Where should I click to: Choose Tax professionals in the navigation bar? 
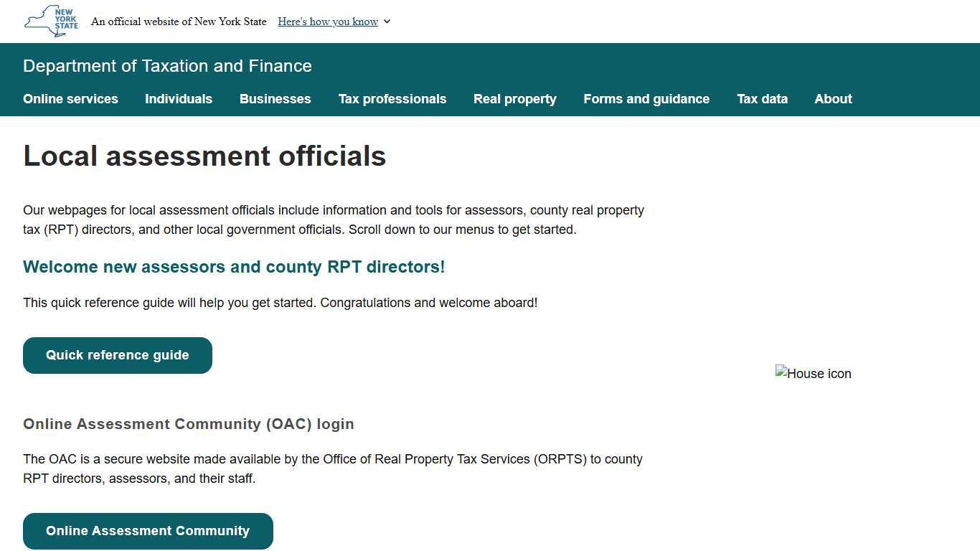pos(392,99)
